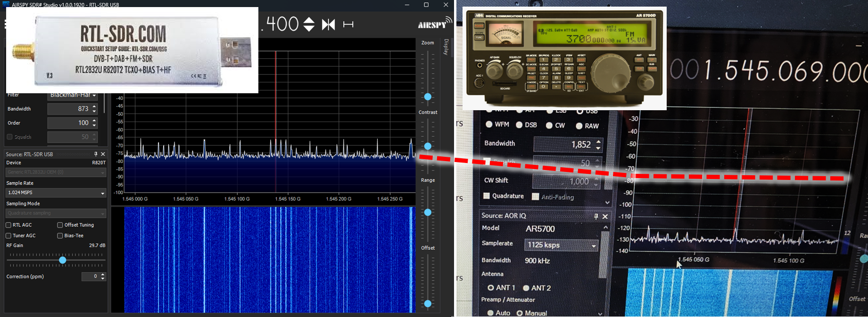
Task: Click the AOR IQ panel vertical scrollbar
Action: point(603,254)
